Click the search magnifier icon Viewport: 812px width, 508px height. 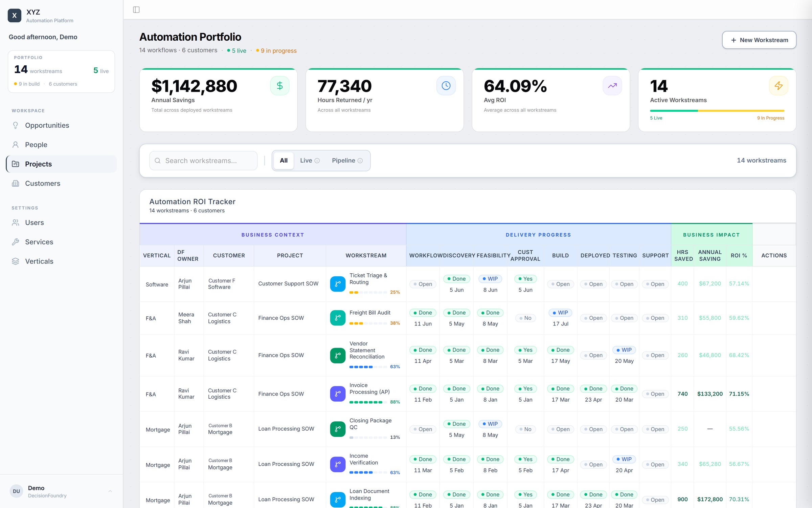158,161
